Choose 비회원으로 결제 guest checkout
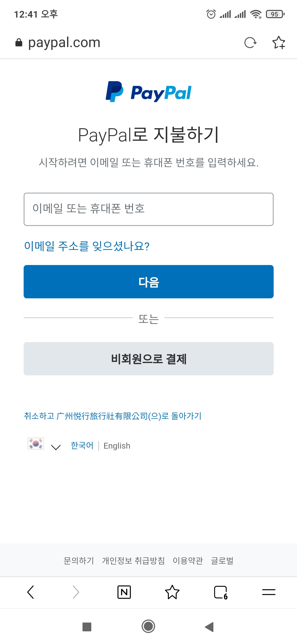The width and height of the screenshot is (297, 644). 148,359
